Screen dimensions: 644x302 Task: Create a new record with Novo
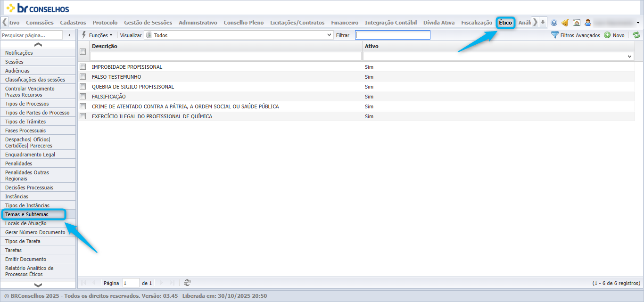click(614, 35)
